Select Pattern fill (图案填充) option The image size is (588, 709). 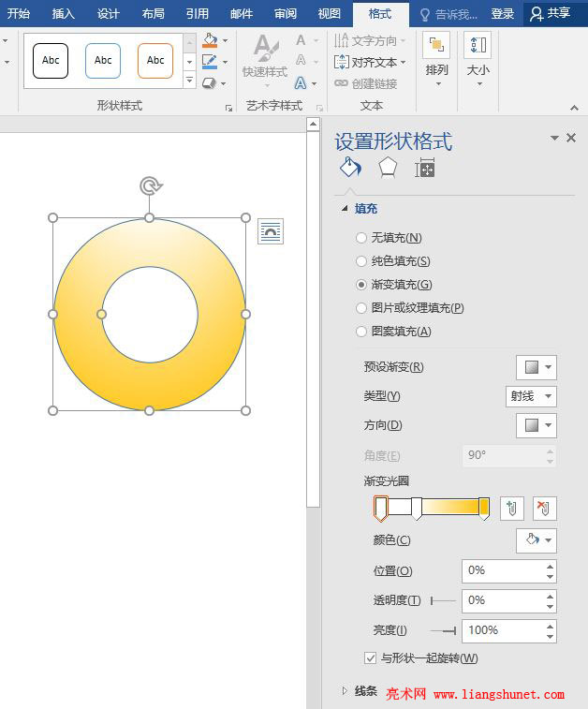tap(393, 332)
